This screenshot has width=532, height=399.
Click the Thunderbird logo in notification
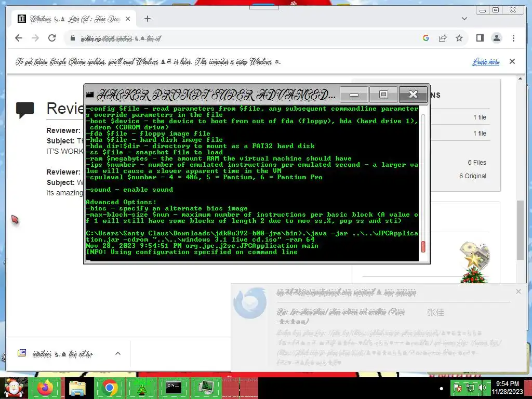[x=250, y=303]
